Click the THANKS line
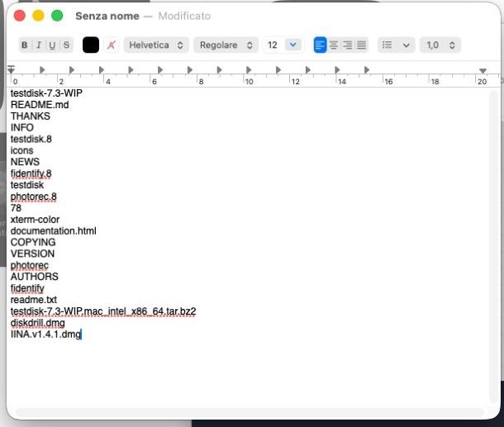This screenshot has width=504, height=427. (31, 116)
